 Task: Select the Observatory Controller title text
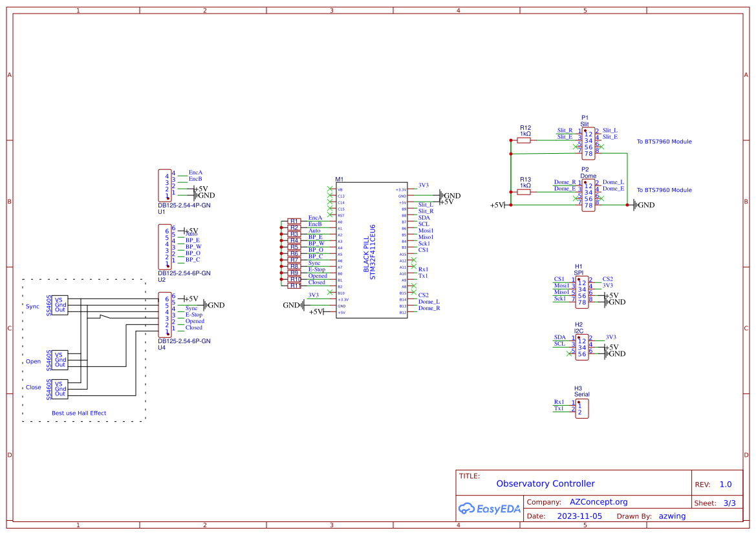tap(545, 483)
